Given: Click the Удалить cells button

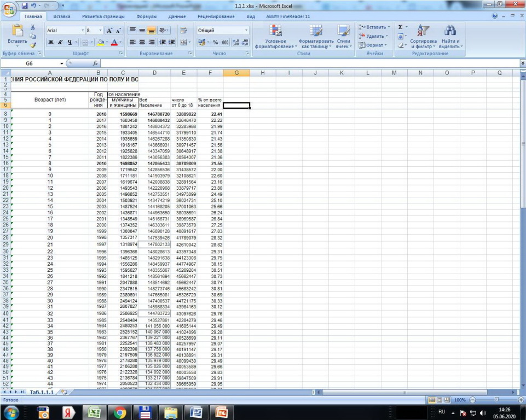Looking at the screenshot, I should [374, 36].
